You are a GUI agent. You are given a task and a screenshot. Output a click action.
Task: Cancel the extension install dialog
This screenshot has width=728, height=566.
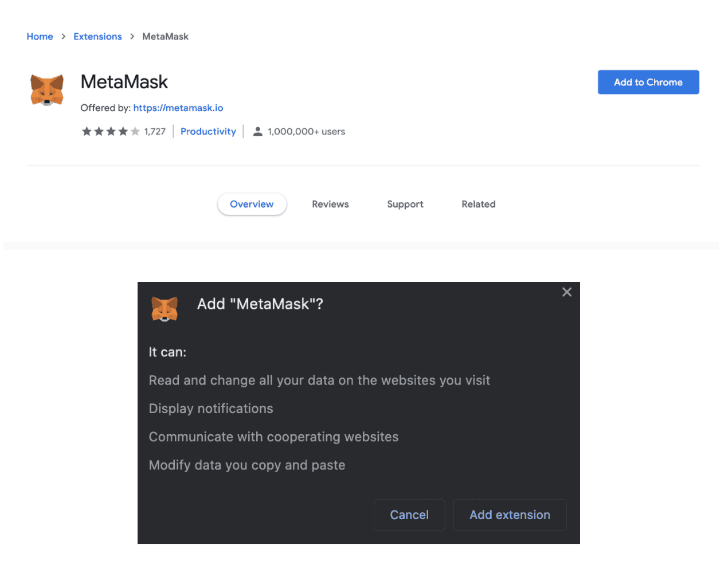pos(409,515)
